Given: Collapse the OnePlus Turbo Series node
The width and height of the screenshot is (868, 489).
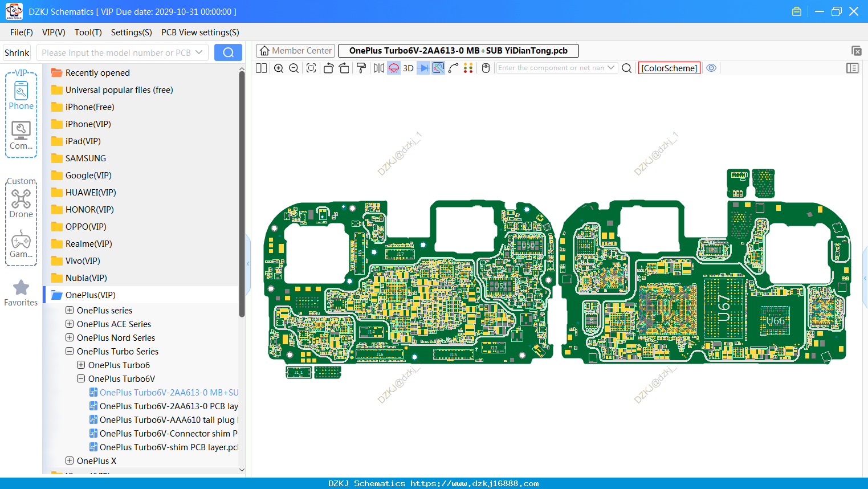Looking at the screenshot, I should coord(70,351).
